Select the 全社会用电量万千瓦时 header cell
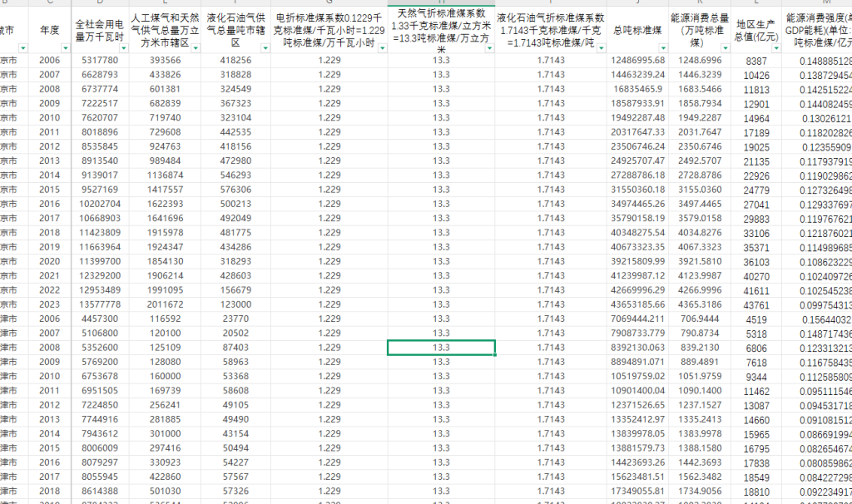 coord(100,30)
